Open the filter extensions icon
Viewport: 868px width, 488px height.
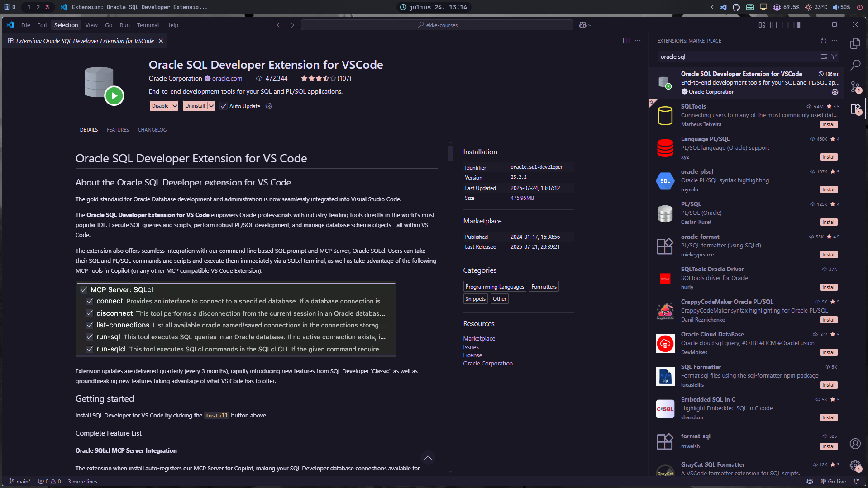pos(835,57)
